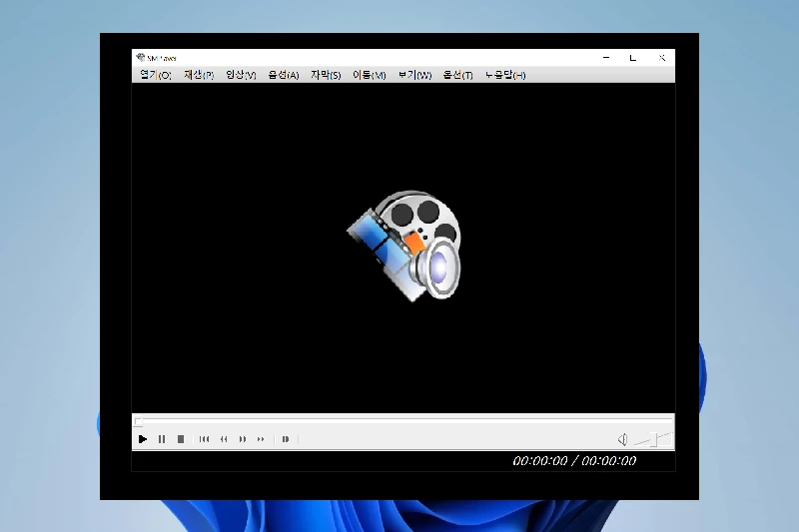Pause playback using the Pause icon

(x=162, y=439)
